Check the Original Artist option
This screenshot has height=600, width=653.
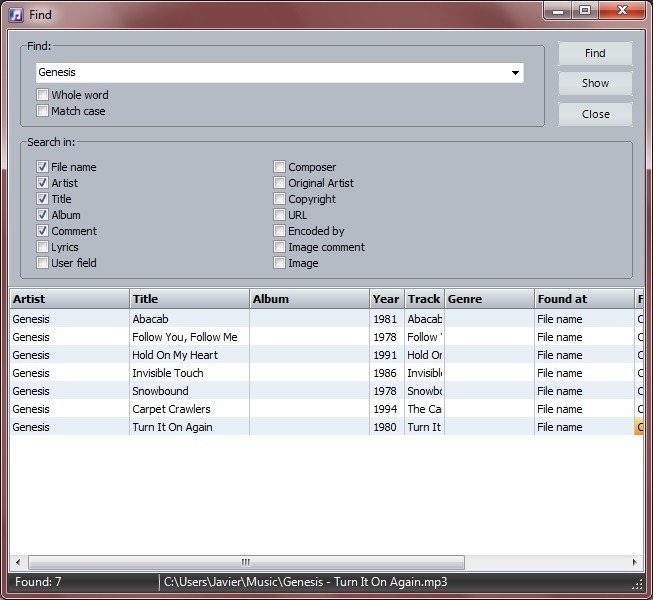point(279,183)
